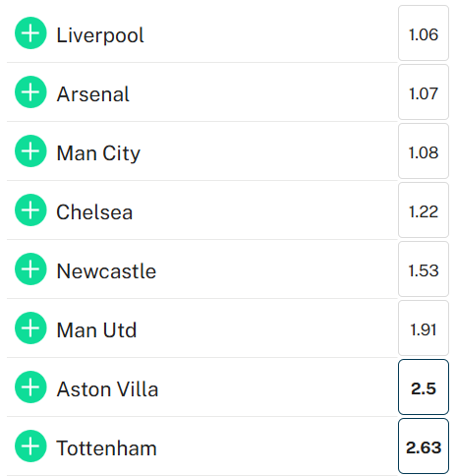Click the Chelsea team label
The image size is (455, 476).
point(94,212)
